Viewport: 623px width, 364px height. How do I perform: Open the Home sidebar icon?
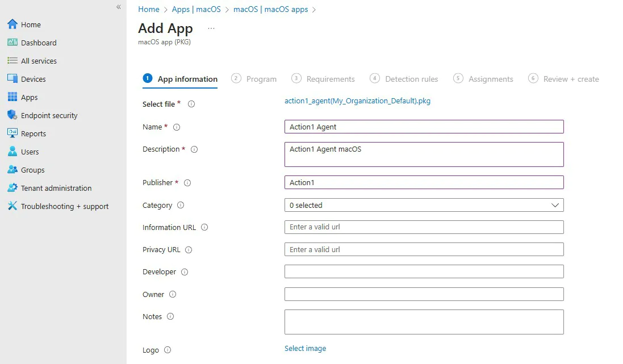pos(11,24)
